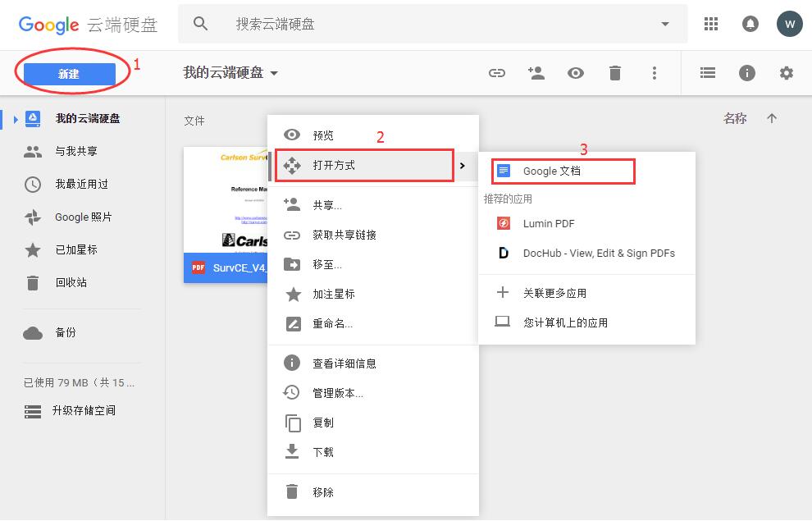Choose 加注星标 in context menu

coord(373,295)
